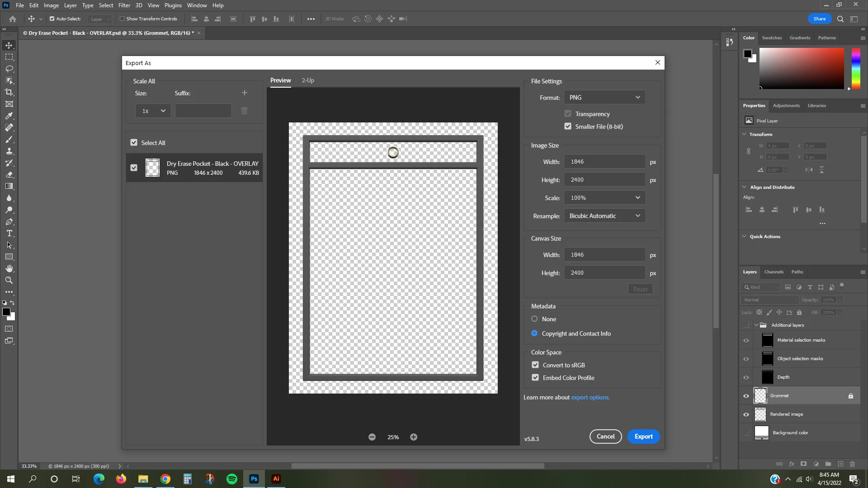Open the Filter menu

click(x=124, y=5)
